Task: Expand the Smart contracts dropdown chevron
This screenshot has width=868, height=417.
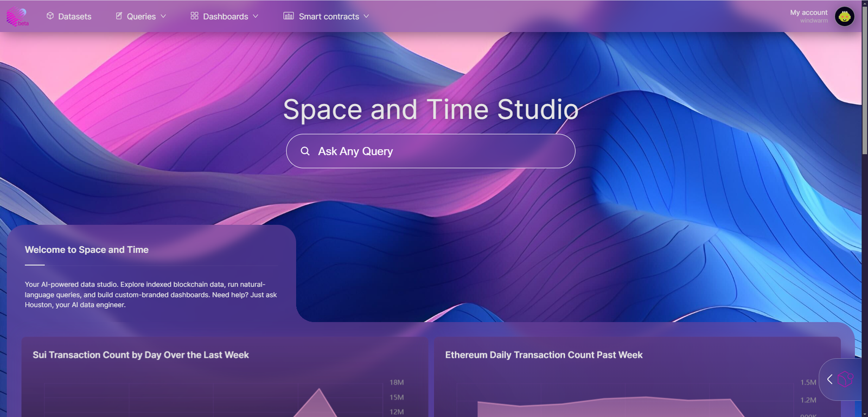Action: click(x=366, y=16)
